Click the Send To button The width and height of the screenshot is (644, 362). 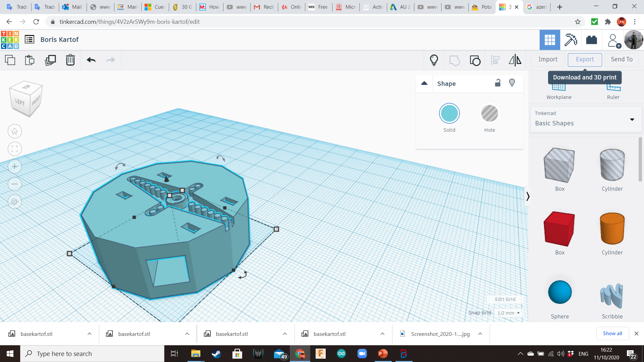click(622, 59)
